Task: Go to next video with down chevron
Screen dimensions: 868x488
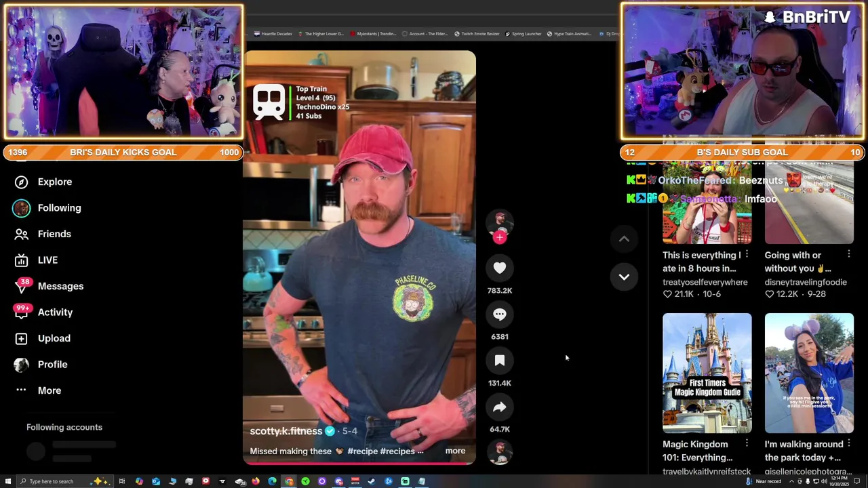Action: pos(624,277)
